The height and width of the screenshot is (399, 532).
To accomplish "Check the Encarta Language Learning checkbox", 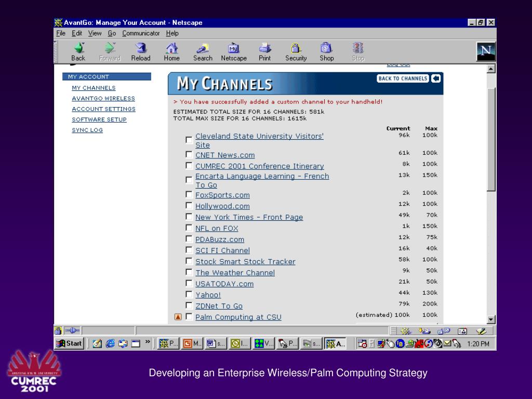I will pyautogui.click(x=189, y=180).
